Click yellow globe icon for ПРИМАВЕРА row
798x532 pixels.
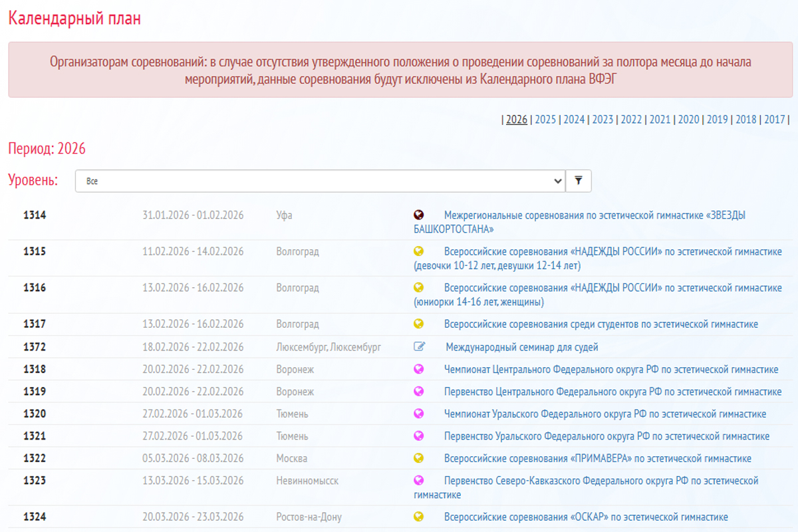pyautogui.click(x=418, y=458)
